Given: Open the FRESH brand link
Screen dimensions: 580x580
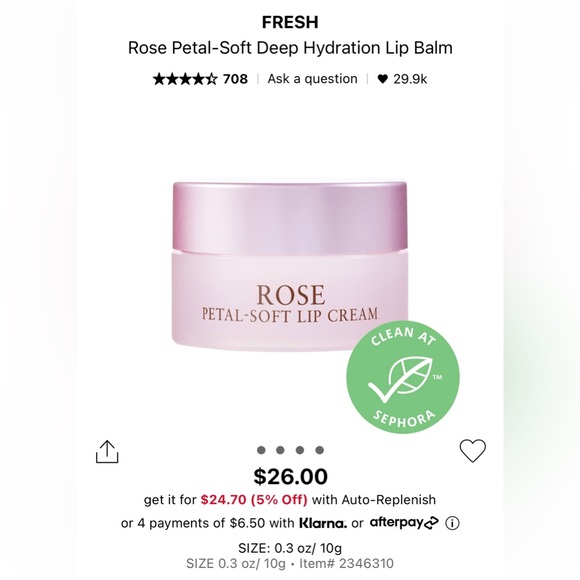Looking at the screenshot, I should (x=290, y=22).
